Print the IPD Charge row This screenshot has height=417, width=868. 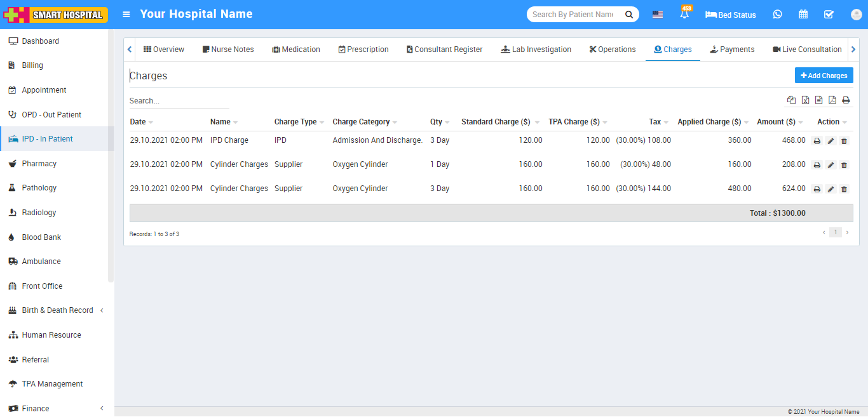[817, 141]
